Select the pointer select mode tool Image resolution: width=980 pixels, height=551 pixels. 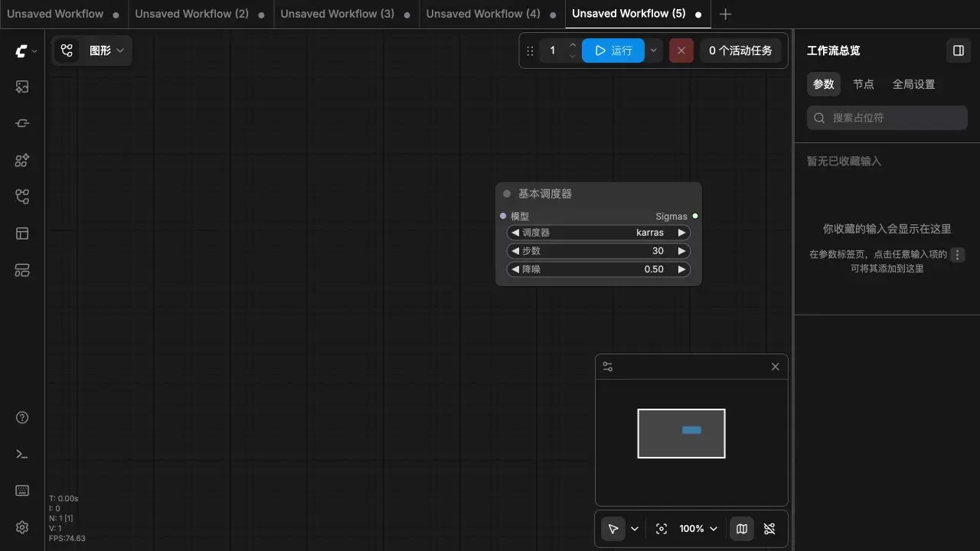click(x=613, y=529)
